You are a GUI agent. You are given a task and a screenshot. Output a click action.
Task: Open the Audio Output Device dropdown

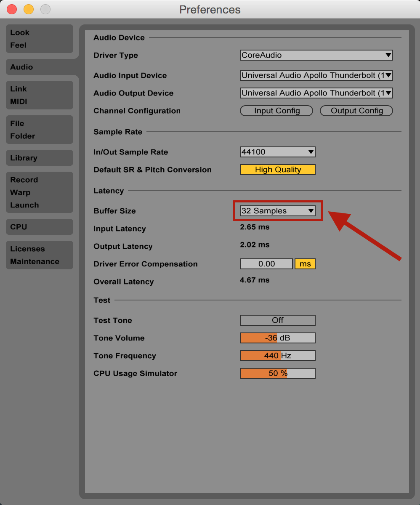pyautogui.click(x=316, y=93)
